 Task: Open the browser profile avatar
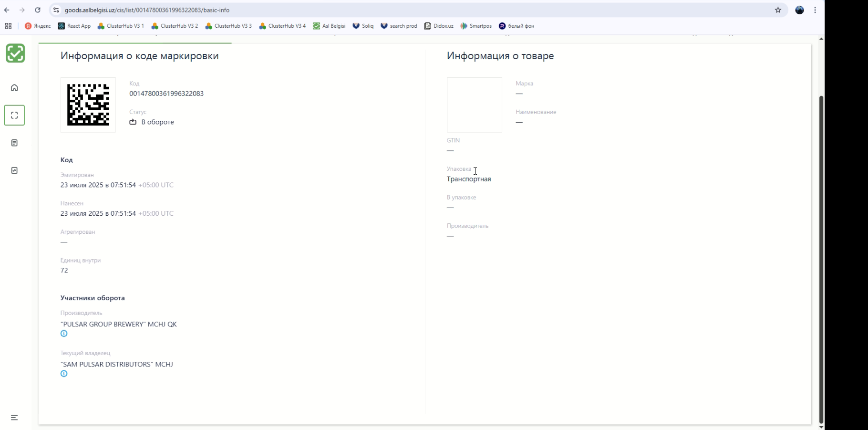pyautogui.click(x=800, y=10)
